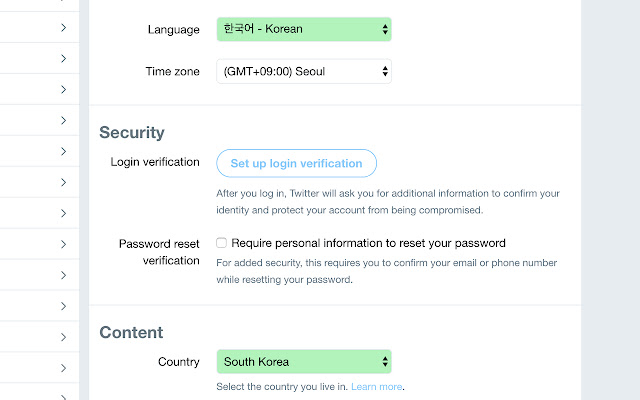Click the Password reset verification label
Viewport: 640px width, 400px height.
point(159,251)
